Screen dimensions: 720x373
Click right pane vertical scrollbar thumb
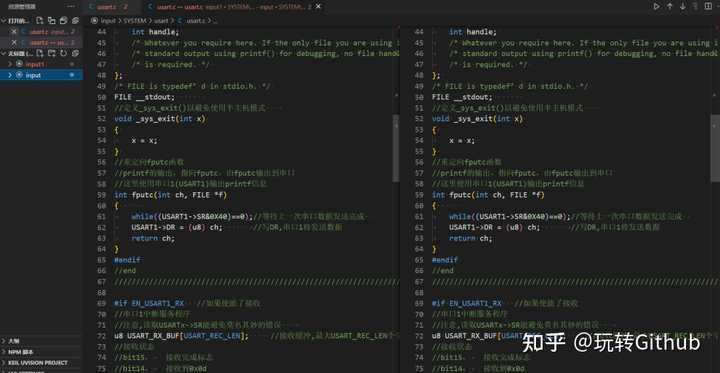pyautogui.click(x=715, y=148)
